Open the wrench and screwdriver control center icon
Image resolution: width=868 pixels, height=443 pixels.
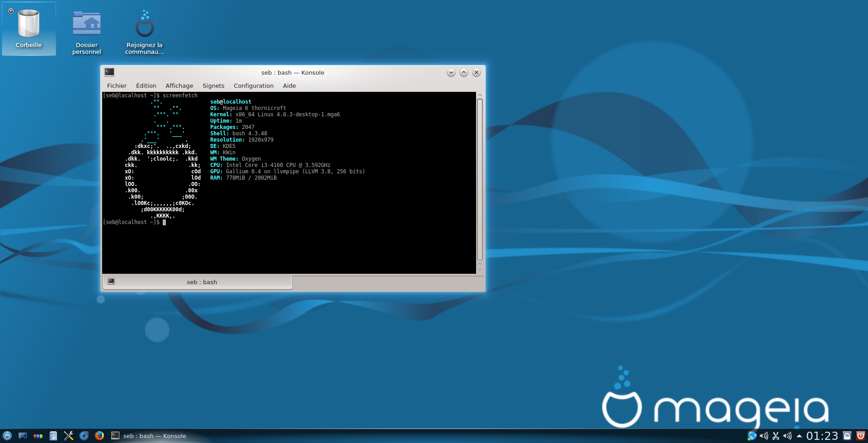pos(69,436)
